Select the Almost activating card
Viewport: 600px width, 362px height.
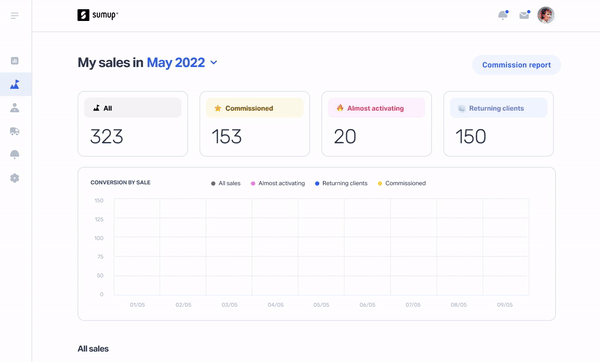377,124
